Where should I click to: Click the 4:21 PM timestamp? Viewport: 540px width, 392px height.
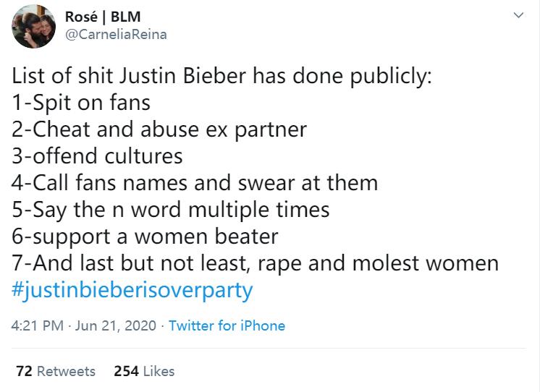[37, 325]
